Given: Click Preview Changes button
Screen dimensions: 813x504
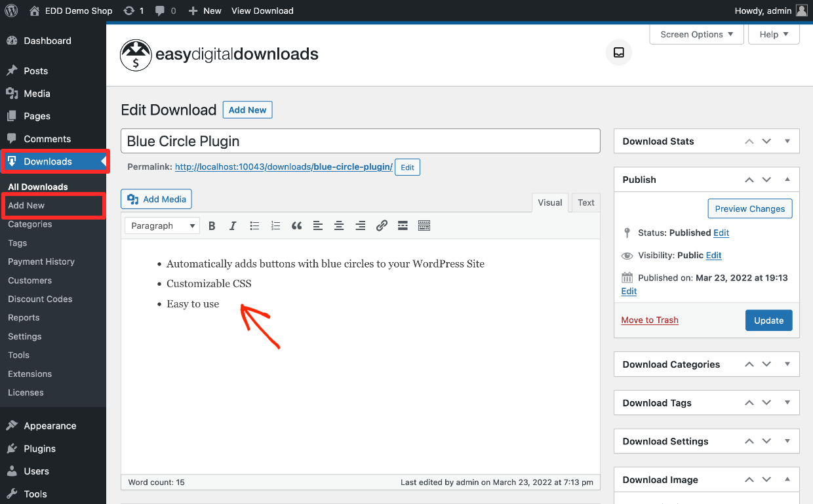Looking at the screenshot, I should (750, 208).
